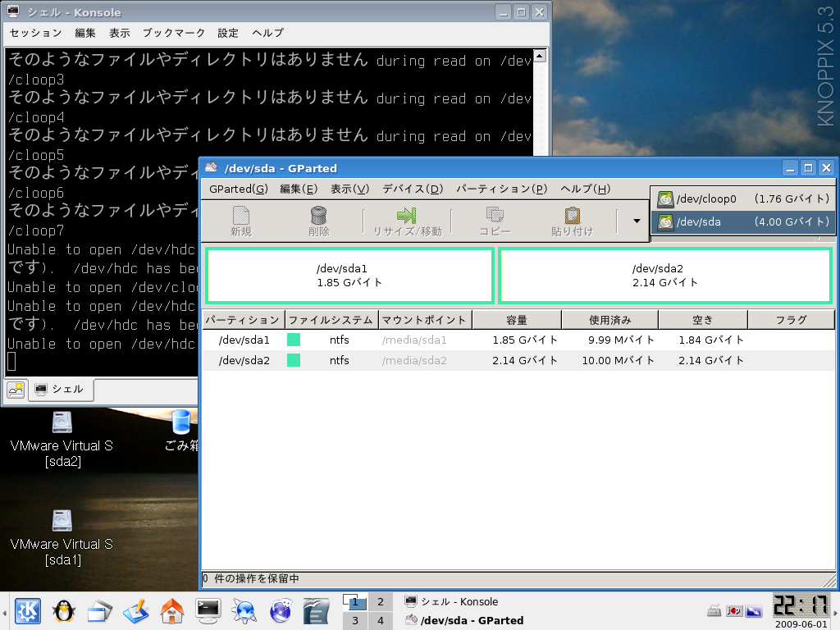
Task: Click Konsole scrollbar up arrow
Action: coord(540,55)
